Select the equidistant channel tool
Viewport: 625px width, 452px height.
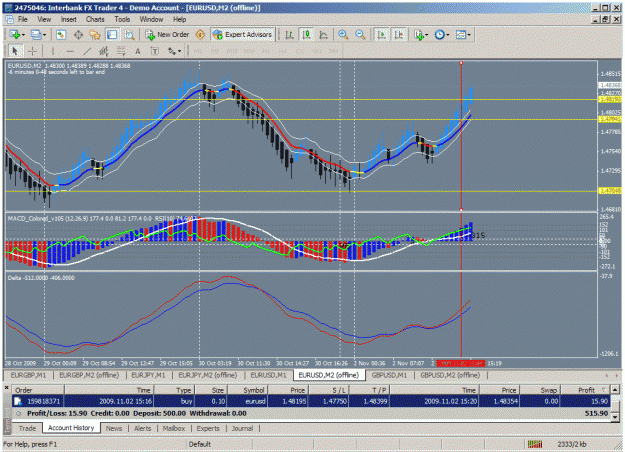[104, 51]
